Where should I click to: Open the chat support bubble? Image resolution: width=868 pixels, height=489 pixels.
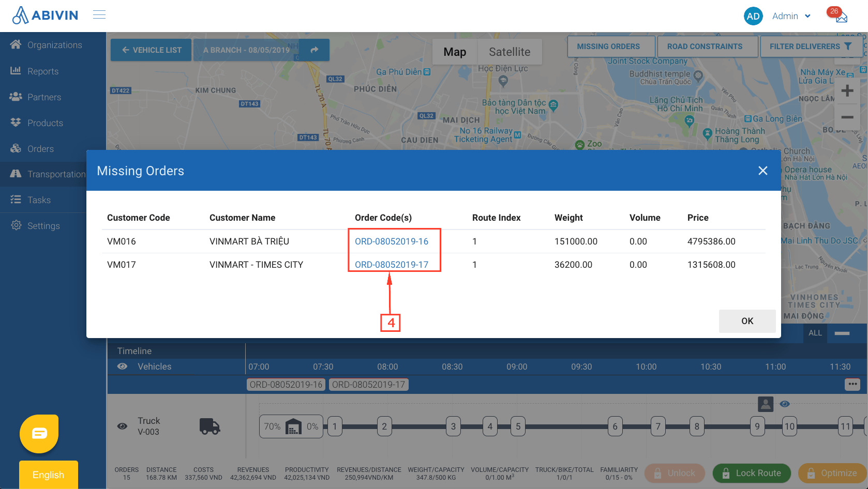pos(39,434)
